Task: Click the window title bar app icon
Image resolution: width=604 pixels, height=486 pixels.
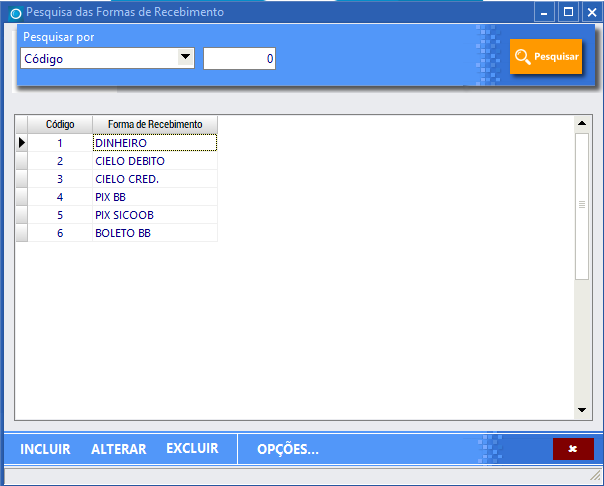Action: pyautogui.click(x=14, y=13)
